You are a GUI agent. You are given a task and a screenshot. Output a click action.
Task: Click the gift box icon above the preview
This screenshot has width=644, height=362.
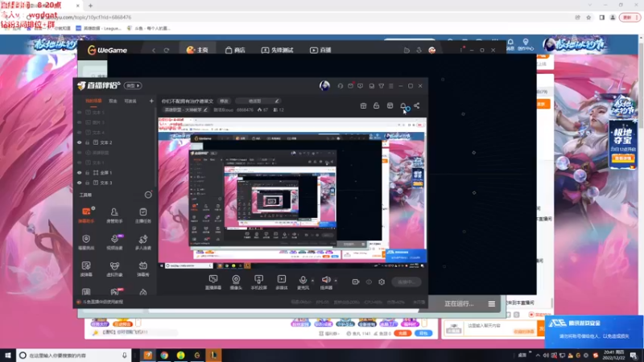[363, 106]
